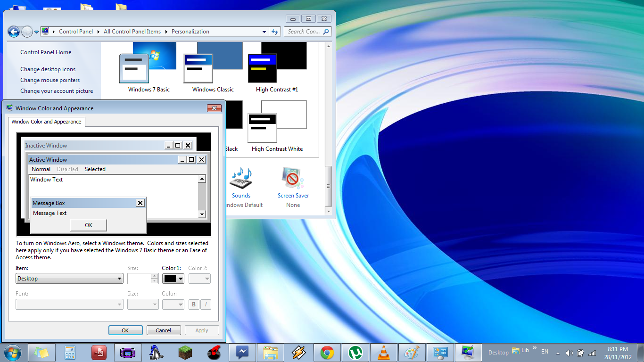644x362 pixels.
Task: Refresh the Personalization page
Action: pos(275,32)
